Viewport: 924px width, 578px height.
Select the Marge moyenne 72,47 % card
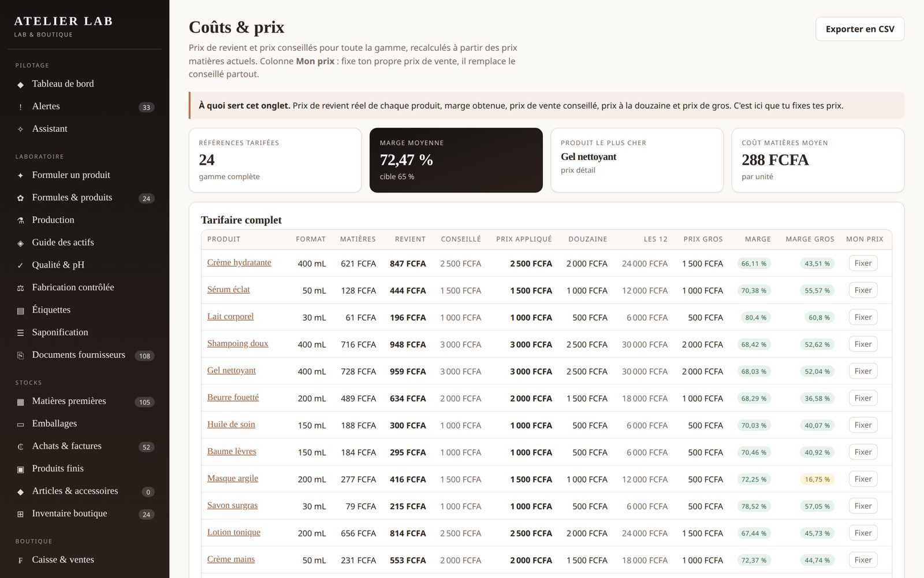click(x=456, y=160)
